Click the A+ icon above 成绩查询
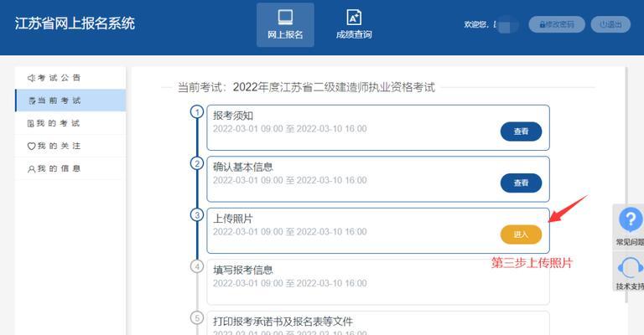The width and height of the screenshot is (644, 335). (x=354, y=18)
